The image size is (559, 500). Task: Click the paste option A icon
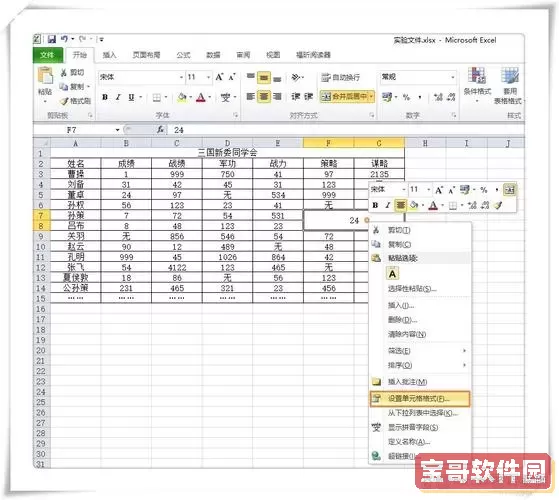392,274
